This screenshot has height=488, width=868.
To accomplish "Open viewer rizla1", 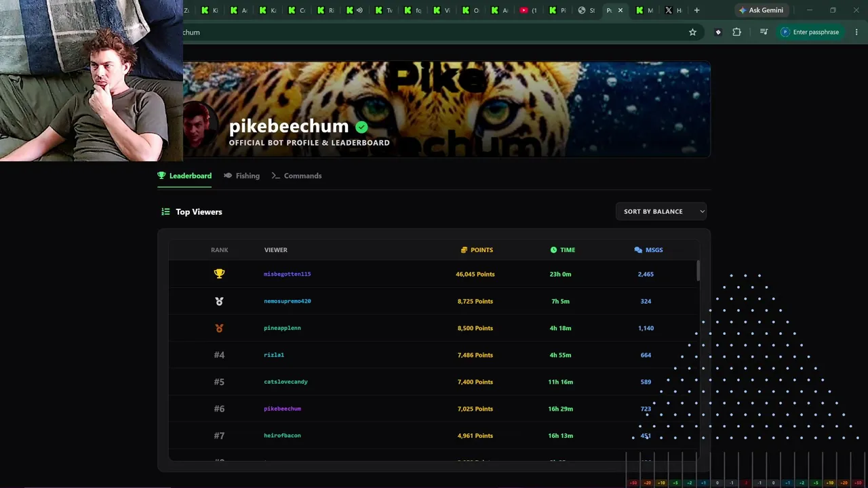I will (274, 355).
